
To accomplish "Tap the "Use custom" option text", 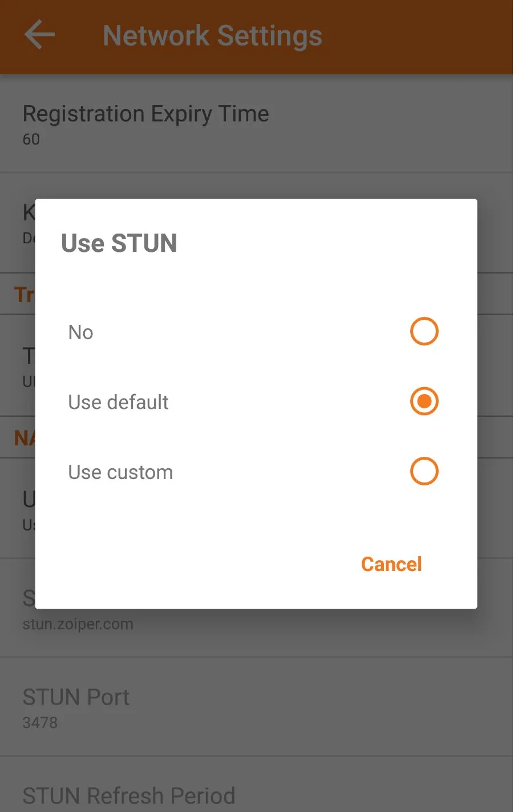I will pos(120,472).
